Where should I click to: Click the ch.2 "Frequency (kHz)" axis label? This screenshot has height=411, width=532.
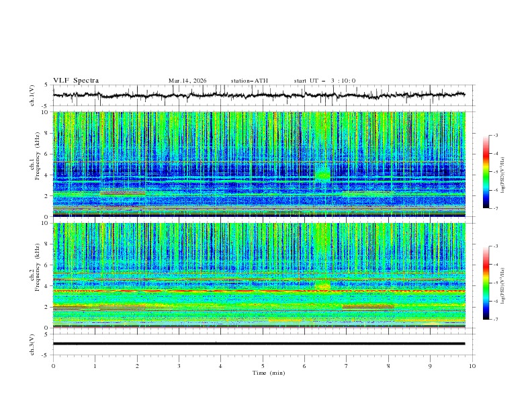click(x=38, y=267)
